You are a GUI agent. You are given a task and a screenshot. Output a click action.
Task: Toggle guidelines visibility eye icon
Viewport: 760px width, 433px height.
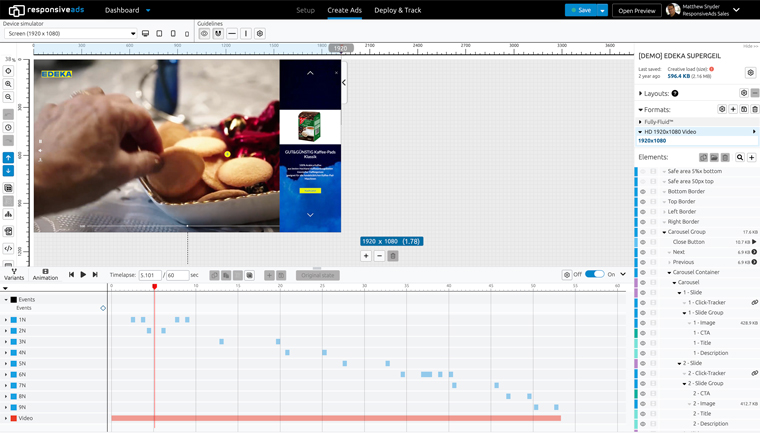[x=205, y=33]
